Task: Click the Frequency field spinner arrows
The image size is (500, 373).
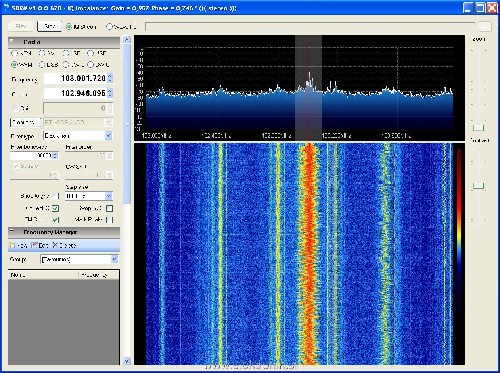Action: pyautogui.click(x=110, y=78)
